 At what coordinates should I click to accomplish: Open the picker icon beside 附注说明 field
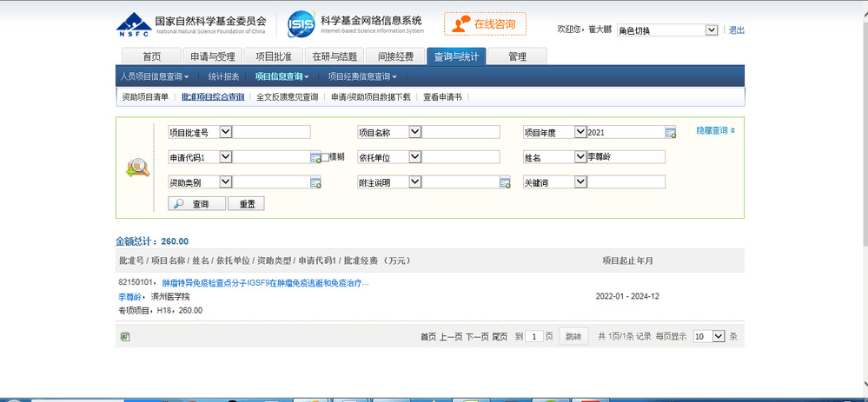[504, 182]
